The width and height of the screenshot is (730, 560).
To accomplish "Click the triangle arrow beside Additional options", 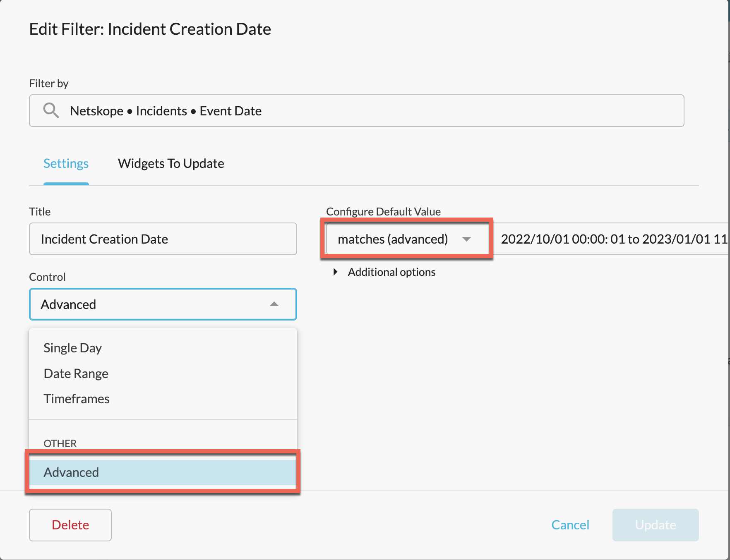I will tap(335, 272).
